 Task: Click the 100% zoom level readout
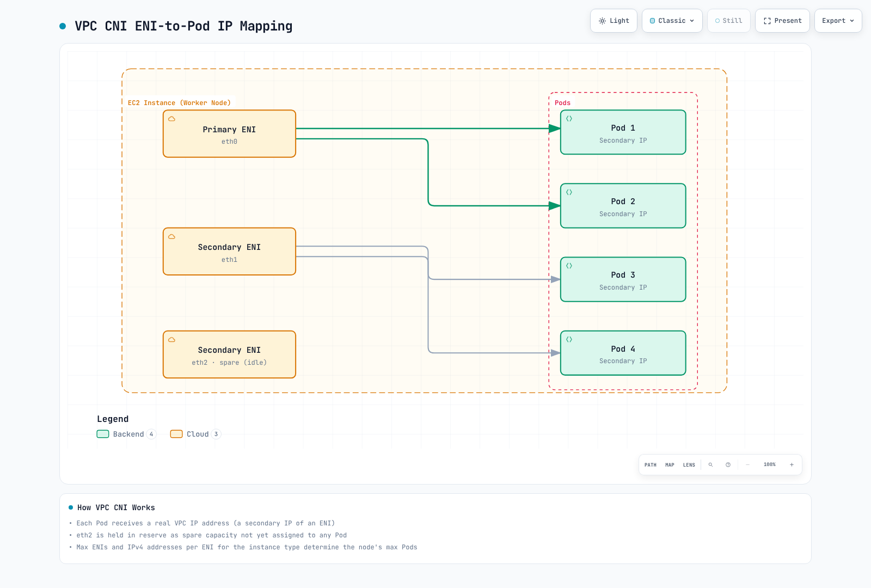pos(770,465)
